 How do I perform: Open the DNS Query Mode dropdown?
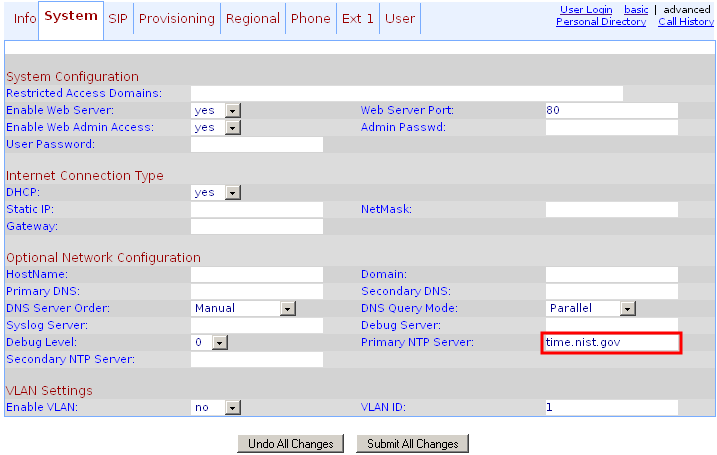591,308
